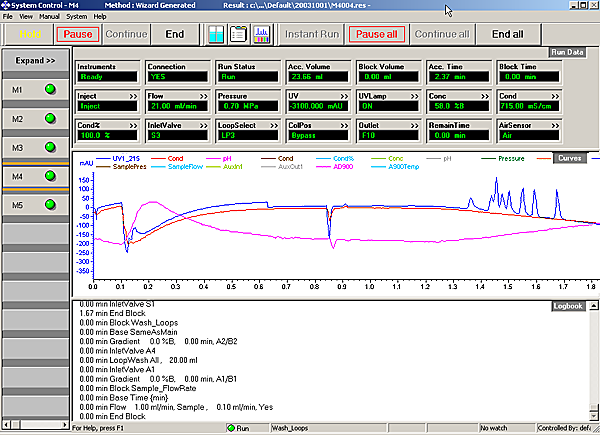Click the logbook document toolbar icon
Screen dimensions: 600x435
coord(240,34)
